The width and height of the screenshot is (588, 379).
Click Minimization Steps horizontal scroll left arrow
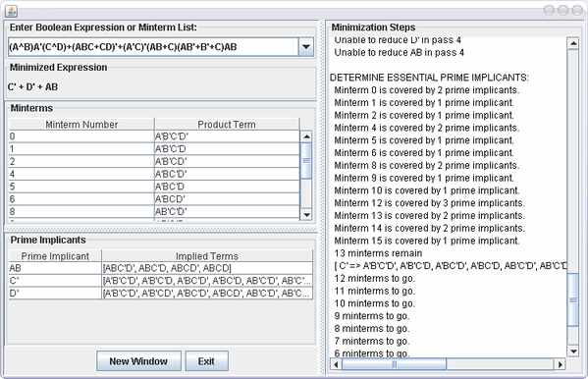(x=336, y=364)
